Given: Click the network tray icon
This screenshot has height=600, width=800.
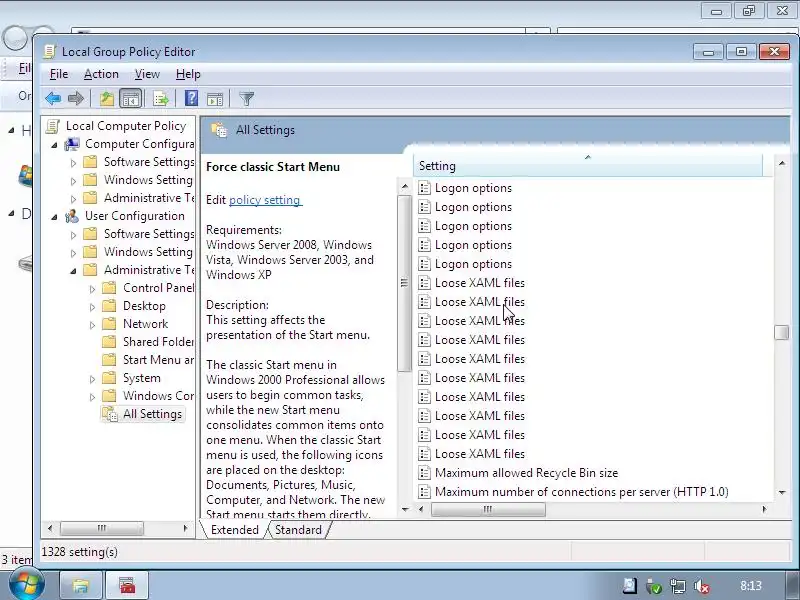Looking at the screenshot, I should pyautogui.click(x=678, y=586).
